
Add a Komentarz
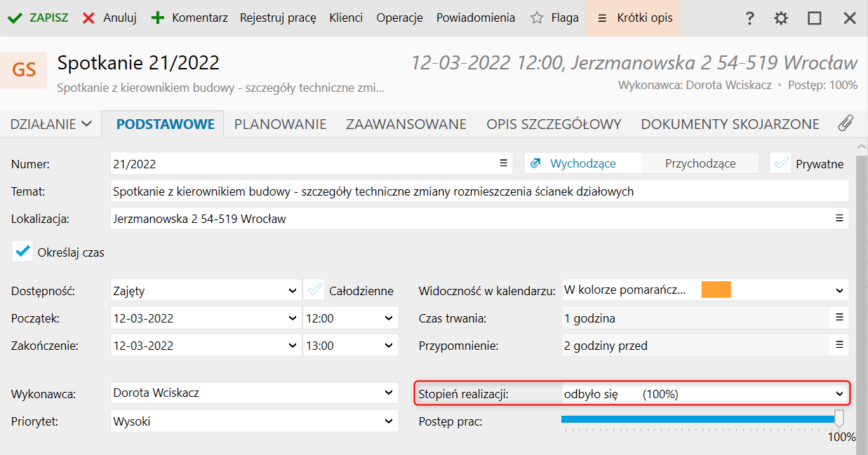coord(190,18)
